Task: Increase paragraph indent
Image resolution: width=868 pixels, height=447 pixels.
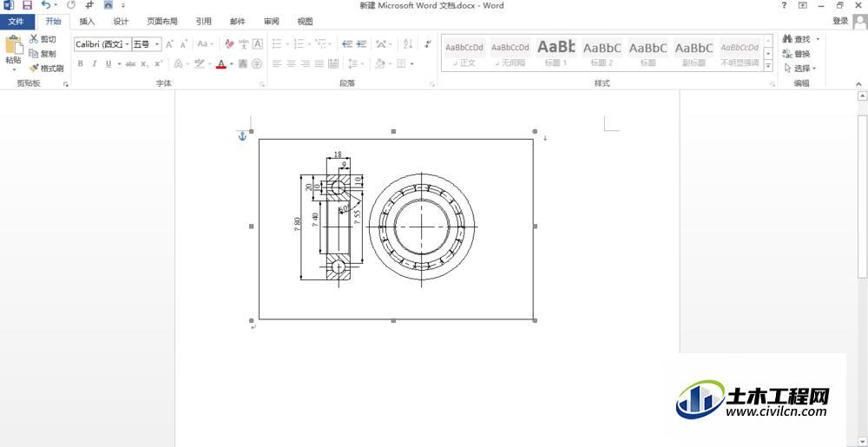Action: click(x=361, y=44)
